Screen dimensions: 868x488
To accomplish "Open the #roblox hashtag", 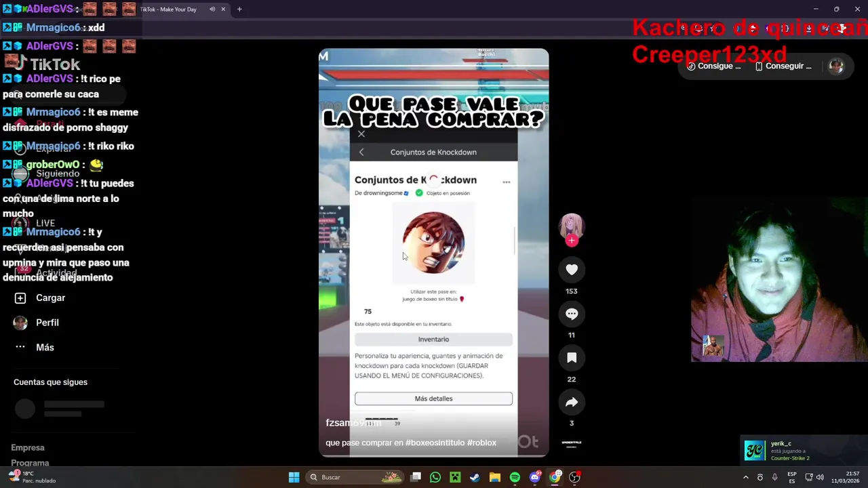I will coord(482,443).
